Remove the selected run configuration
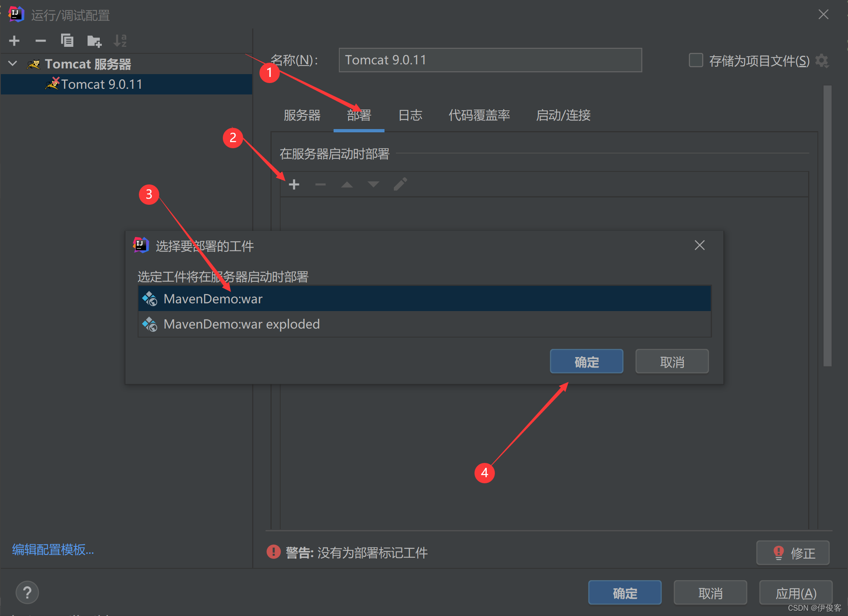This screenshot has width=848, height=616. [41, 41]
